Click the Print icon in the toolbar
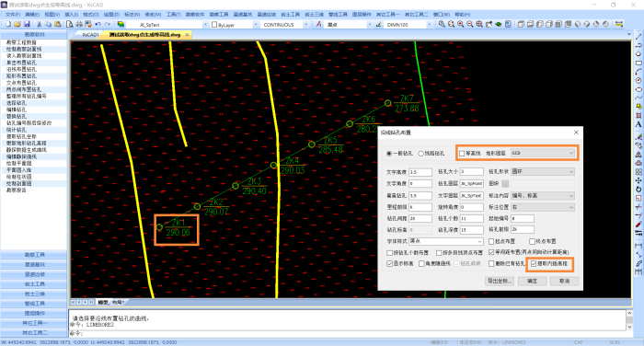 (79, 25)
